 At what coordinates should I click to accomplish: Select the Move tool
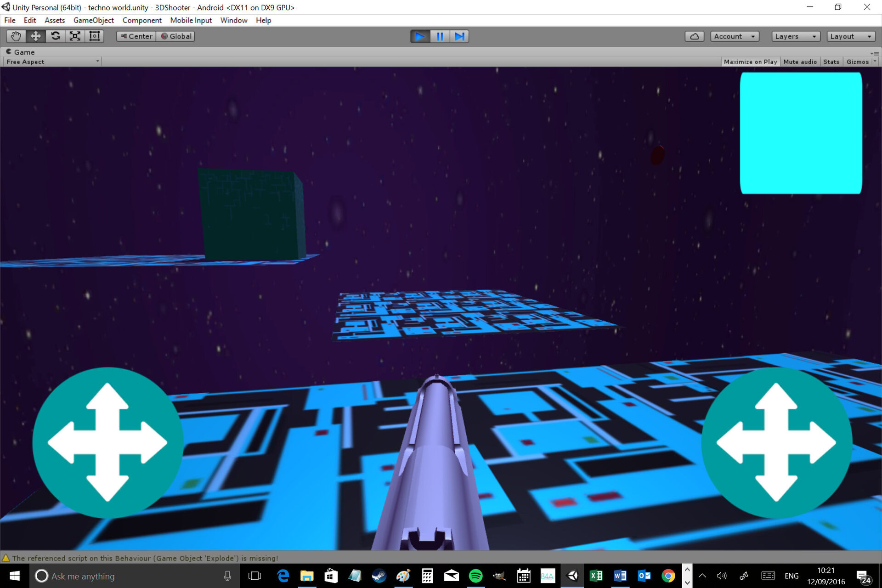pos(35,36)
